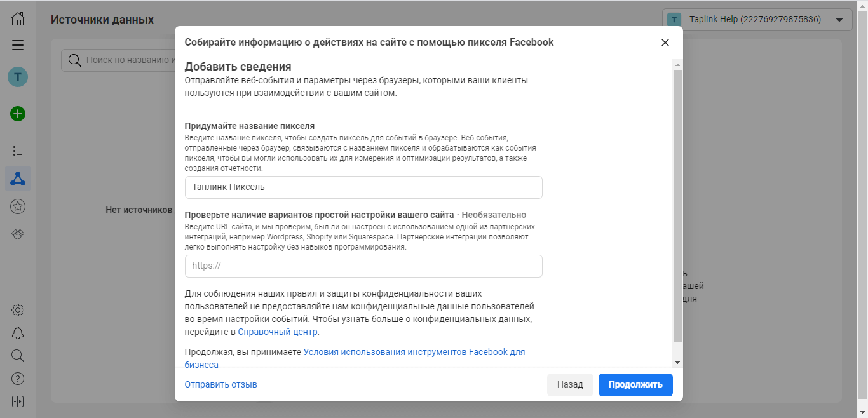Click the dialog scrollbar down arrow
Viewport: 868px width, 418px height.
(x=677, y=362)
